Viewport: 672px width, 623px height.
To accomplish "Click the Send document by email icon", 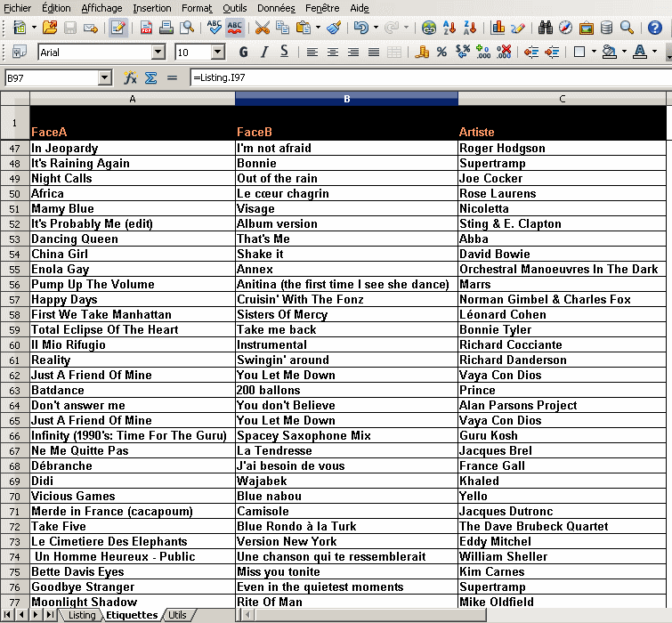I will (91, 28).
